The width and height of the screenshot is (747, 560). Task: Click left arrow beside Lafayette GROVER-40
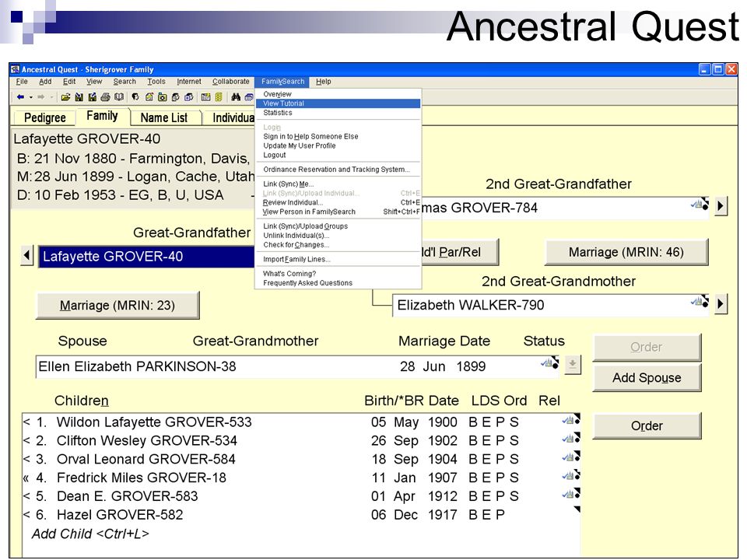pos(27,256)
